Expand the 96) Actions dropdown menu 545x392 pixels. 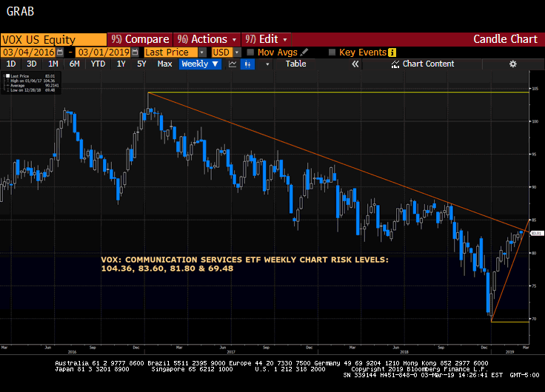(234, 40)
